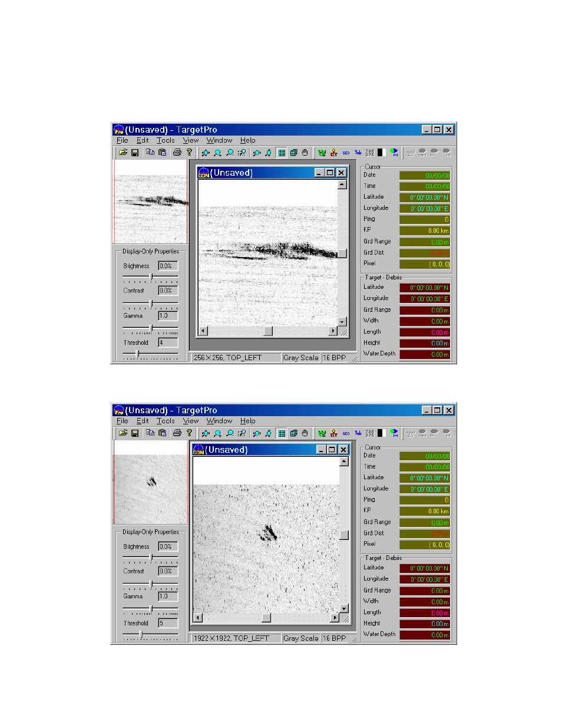Save icon in the upper TargetPro toolbar
Viewport: 562px width, 728px height.
[x=135, y=153]
